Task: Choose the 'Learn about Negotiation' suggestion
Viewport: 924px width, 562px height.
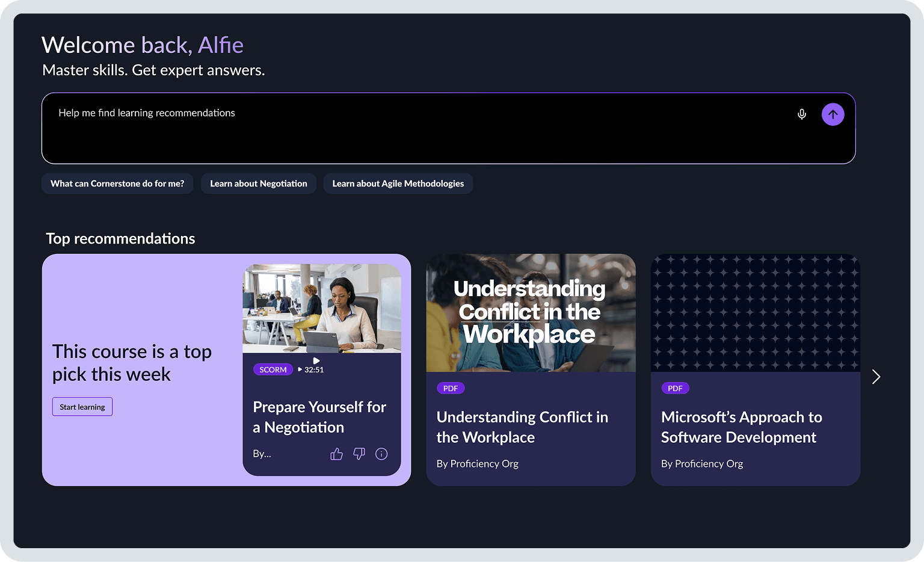Action: pyautogui.click(x=259, y=184)
